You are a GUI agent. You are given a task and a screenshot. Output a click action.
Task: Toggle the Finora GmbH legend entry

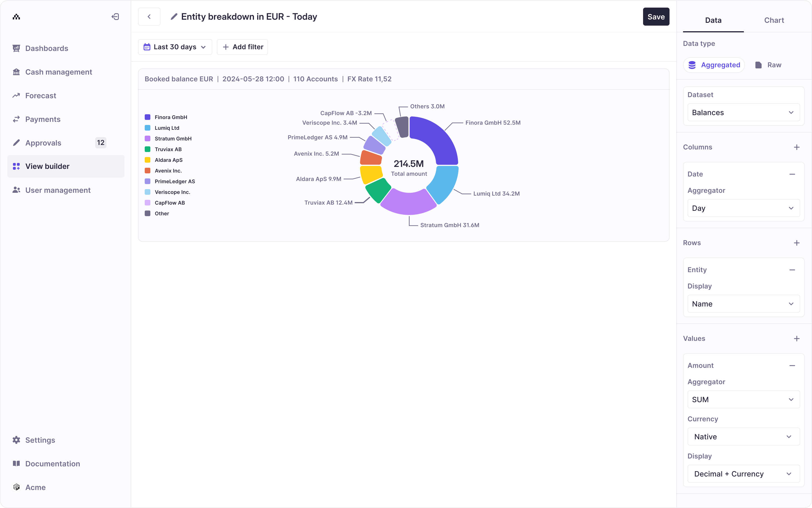click(171, 117)
